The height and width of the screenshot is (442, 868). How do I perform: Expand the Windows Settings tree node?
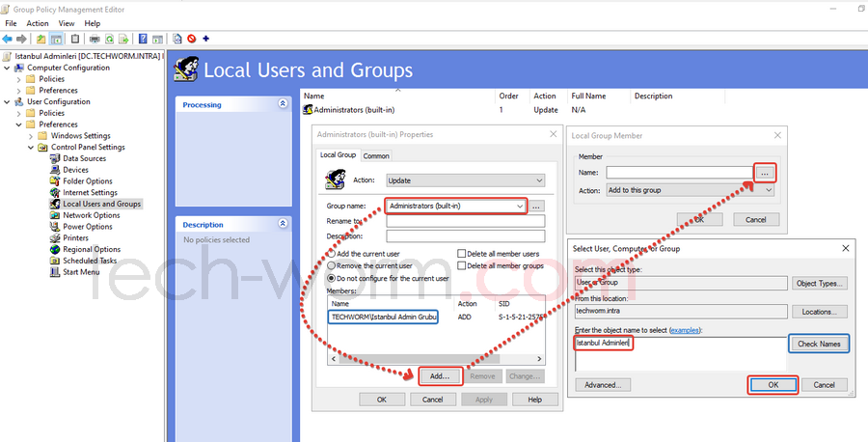coord(30,136)
